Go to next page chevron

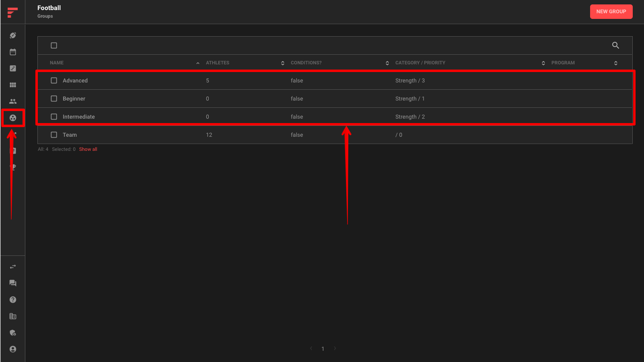click(335, 348)
